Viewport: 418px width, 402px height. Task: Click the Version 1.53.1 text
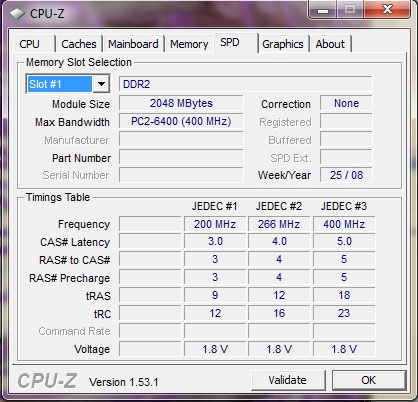[124, 382]
